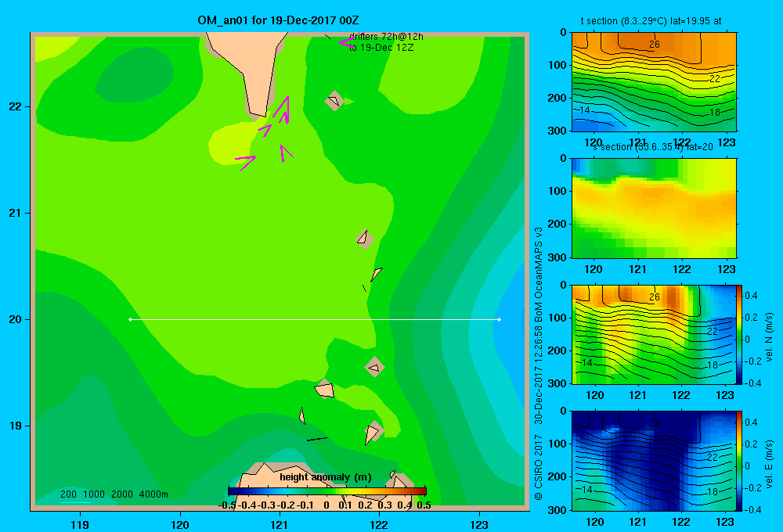Open the vel. N section plot
The height and width of the screenshot is (532, 783).
click(x=654, y=334)
